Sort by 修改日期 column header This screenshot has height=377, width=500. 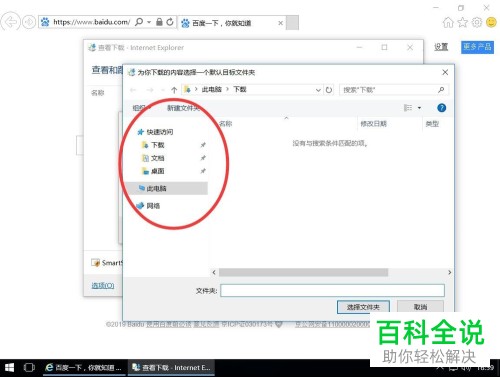click(x=373, y=124)
